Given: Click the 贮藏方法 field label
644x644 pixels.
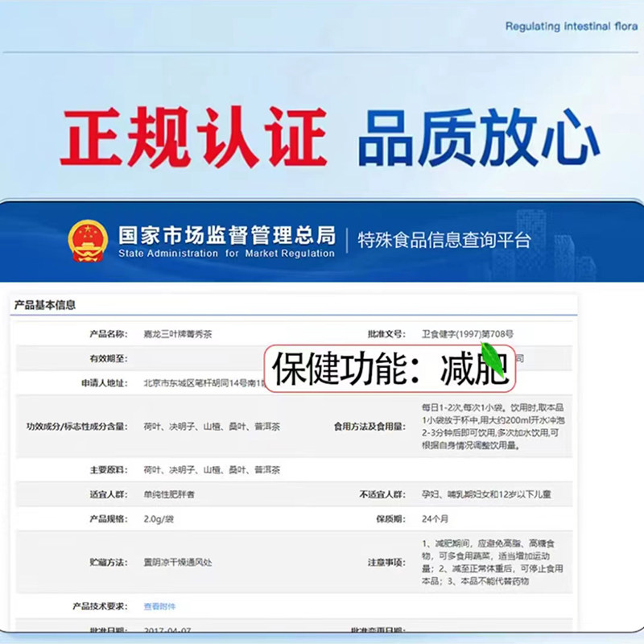Looking at the screenshot, I should pyautogui.click(x=109, y=562).
